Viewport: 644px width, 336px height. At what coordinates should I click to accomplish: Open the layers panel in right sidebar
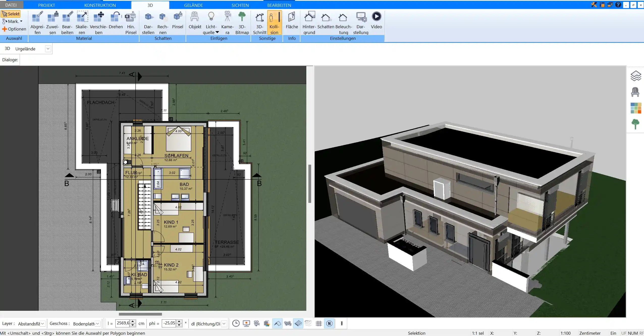pyautogui.click(x=636, y=76)
